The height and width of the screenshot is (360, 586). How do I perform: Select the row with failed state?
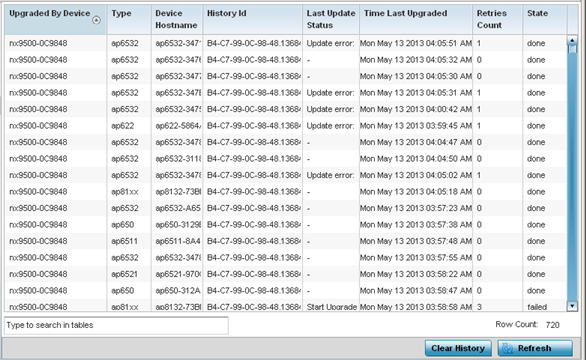[x=286, y=307]
